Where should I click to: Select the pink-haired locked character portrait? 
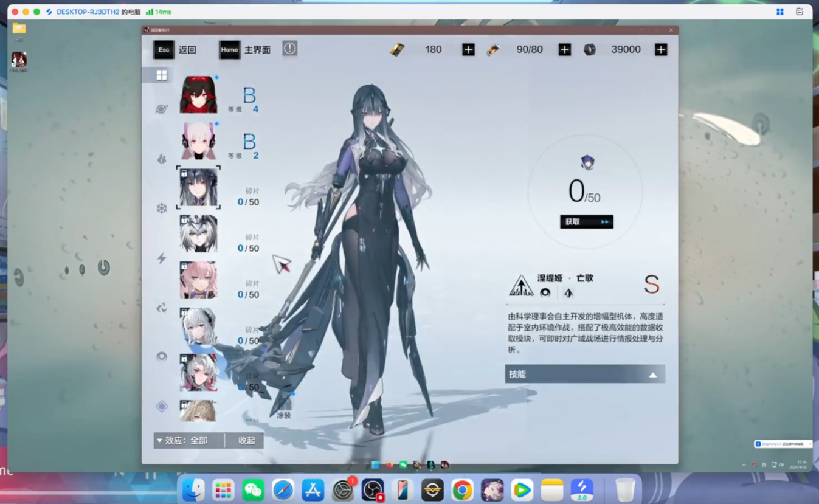(198, 280)
